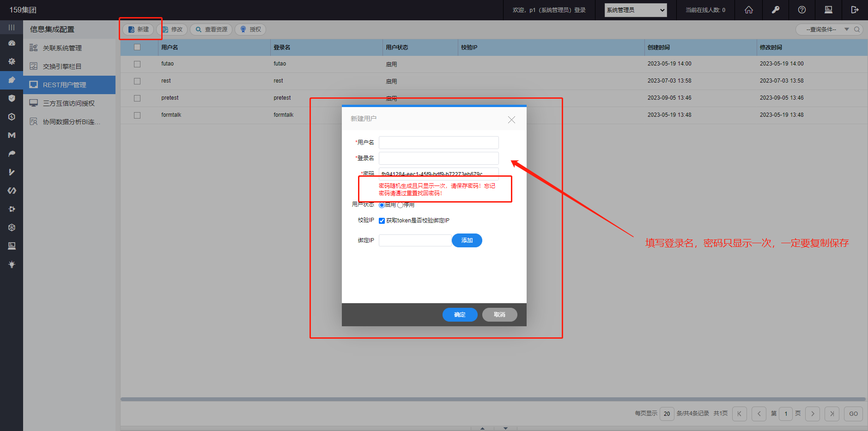Open the code slashes icon in the sidebar
This screenshot has width=868, height=431.
12,191
